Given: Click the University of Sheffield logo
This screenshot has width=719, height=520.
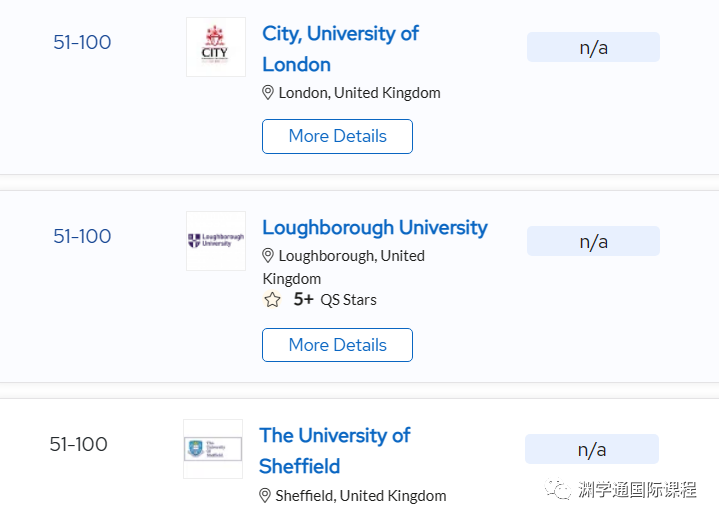Looking at the screenshot, I should (x=213, y=449).
